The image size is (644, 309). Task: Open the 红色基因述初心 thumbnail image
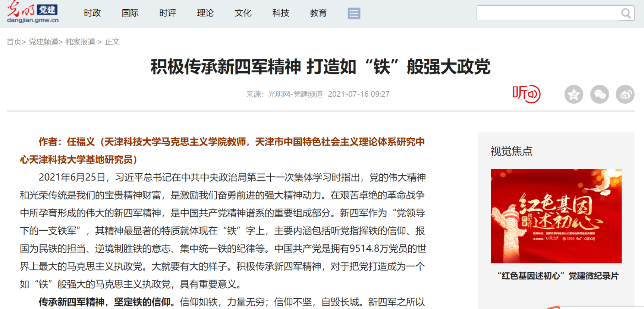556,216
